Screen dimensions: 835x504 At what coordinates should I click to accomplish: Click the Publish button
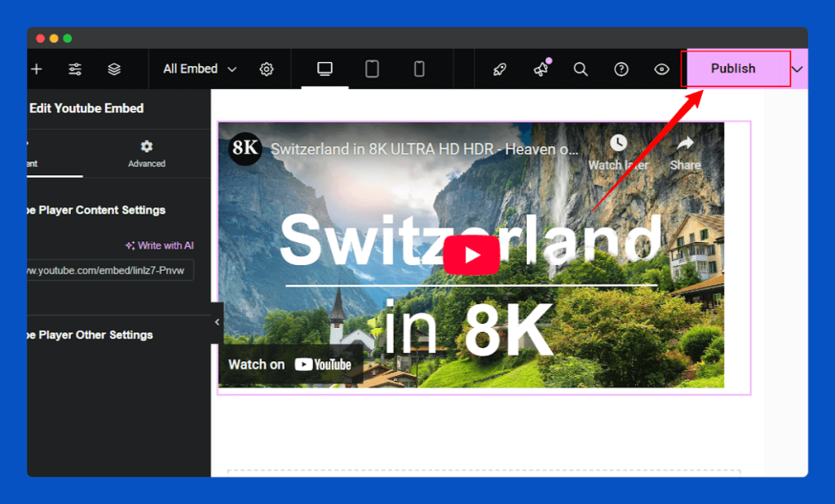731,69
